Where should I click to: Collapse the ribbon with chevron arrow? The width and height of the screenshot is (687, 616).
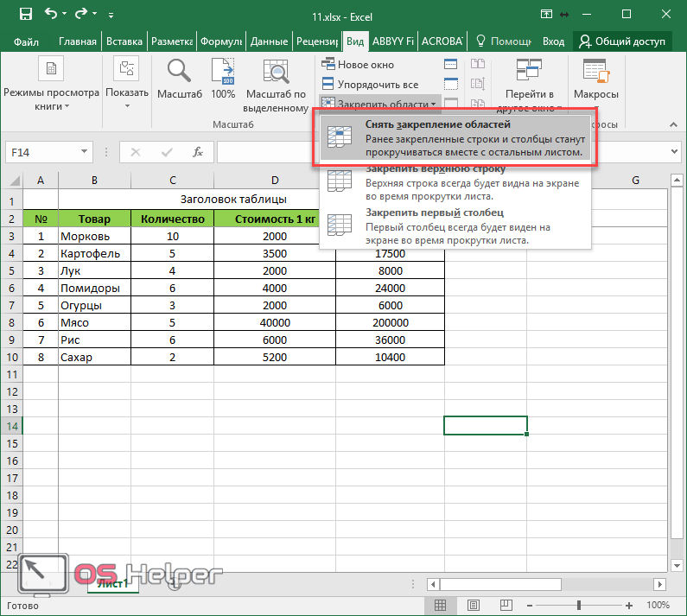point(673,125)
